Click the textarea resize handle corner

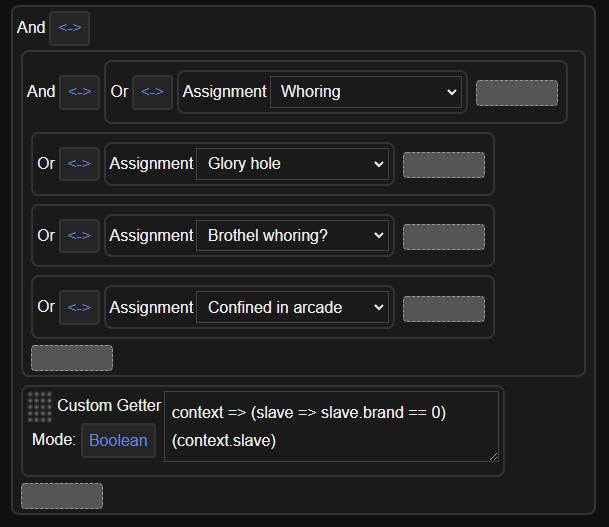pyautogui.click(x=493, y=456)
